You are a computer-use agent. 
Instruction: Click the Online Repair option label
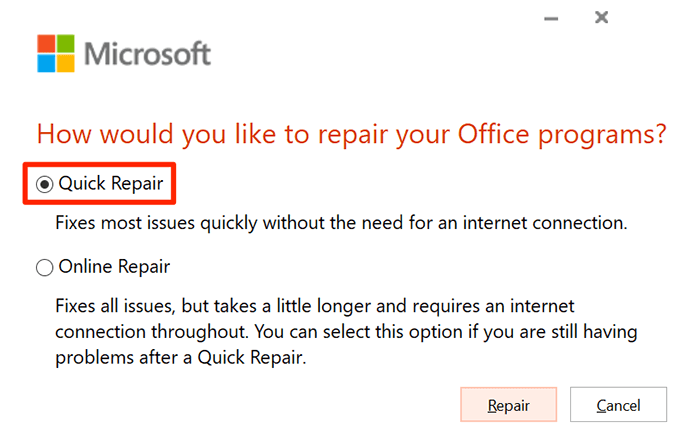[115, 267]
